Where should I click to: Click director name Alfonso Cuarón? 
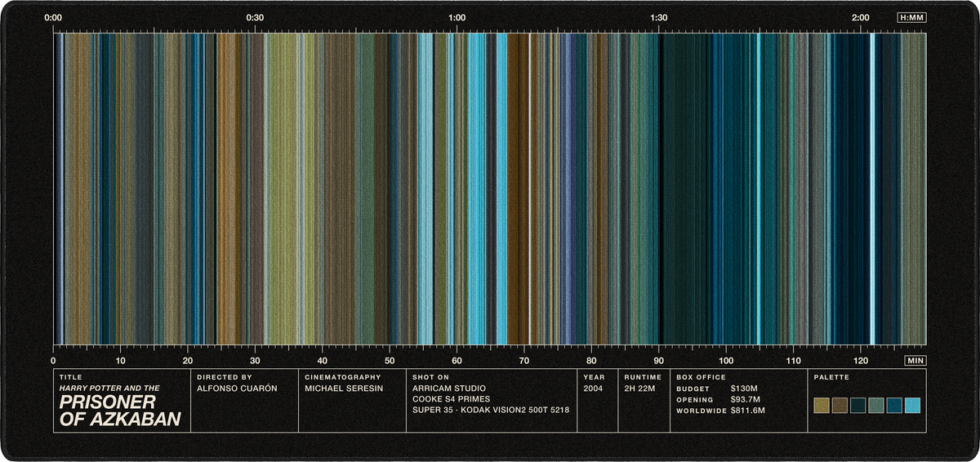[237, 389]
